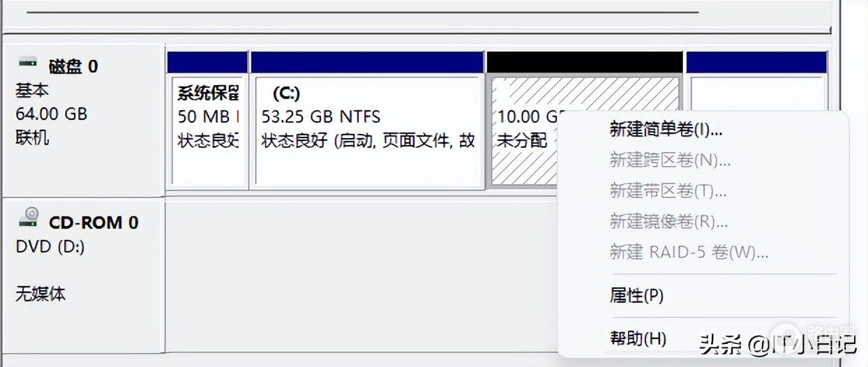Click the greyed 新建跨区卷(N)... entry
The image size is (868, 367).
[x=670, y=160]
